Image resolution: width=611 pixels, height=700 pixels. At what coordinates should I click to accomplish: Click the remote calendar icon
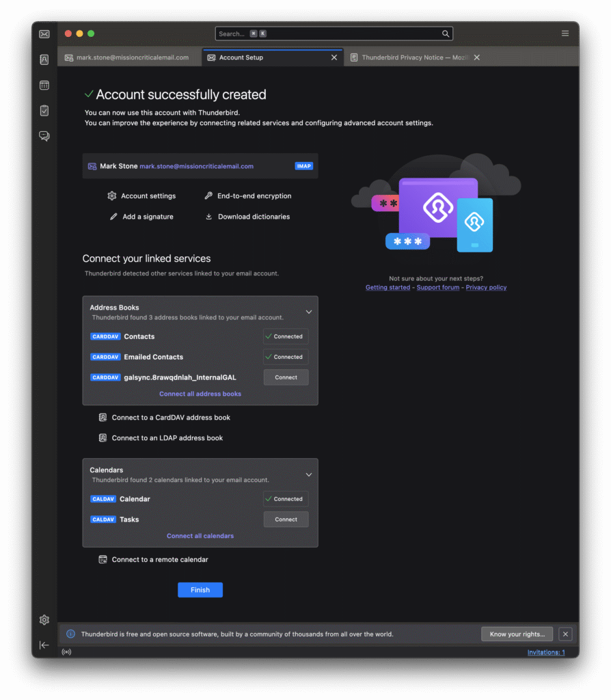[x=103, y=559]
